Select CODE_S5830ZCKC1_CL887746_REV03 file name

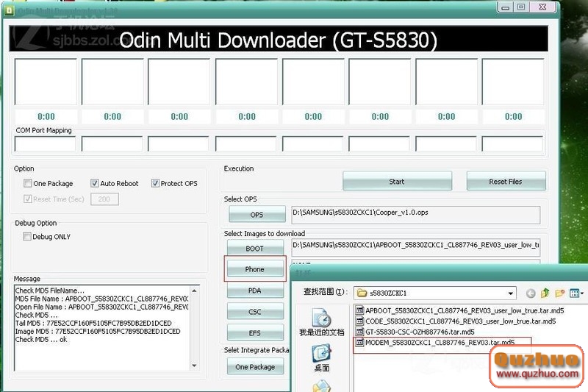(x=461, y=321)
